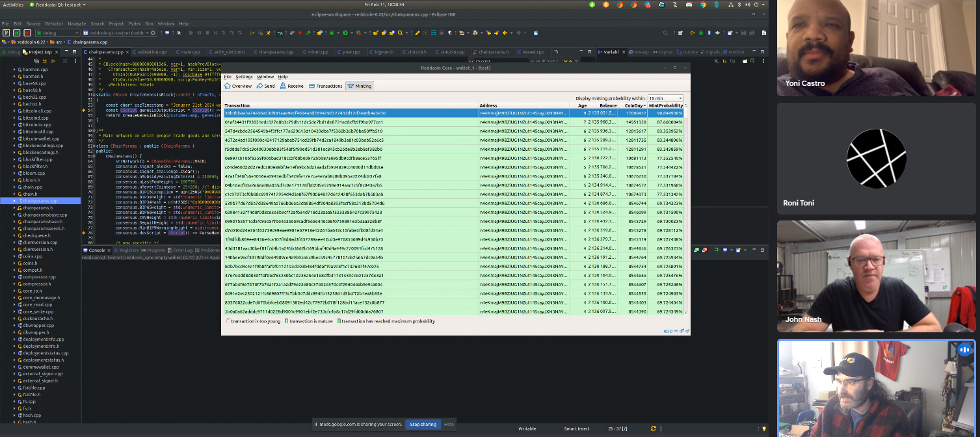Hide the meet.google.com sharing notification

pyautogui.click(x=449, y=424)
